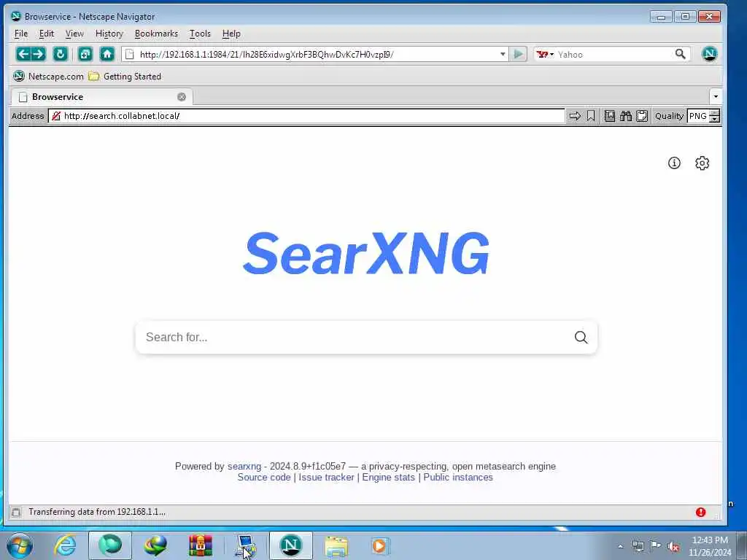Click the PNG quality field
Viewport: 747px width, 560px height.
[x=698, y=116]
